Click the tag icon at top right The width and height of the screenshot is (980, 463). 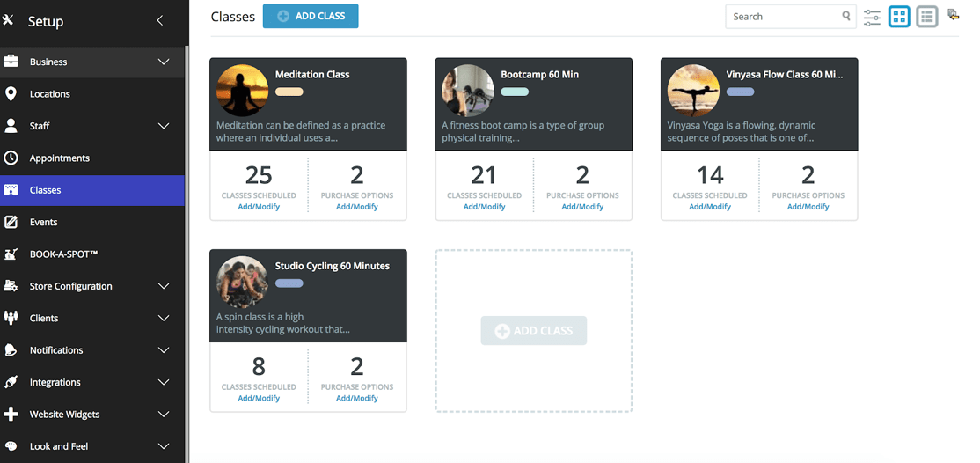tap(953, 14)
